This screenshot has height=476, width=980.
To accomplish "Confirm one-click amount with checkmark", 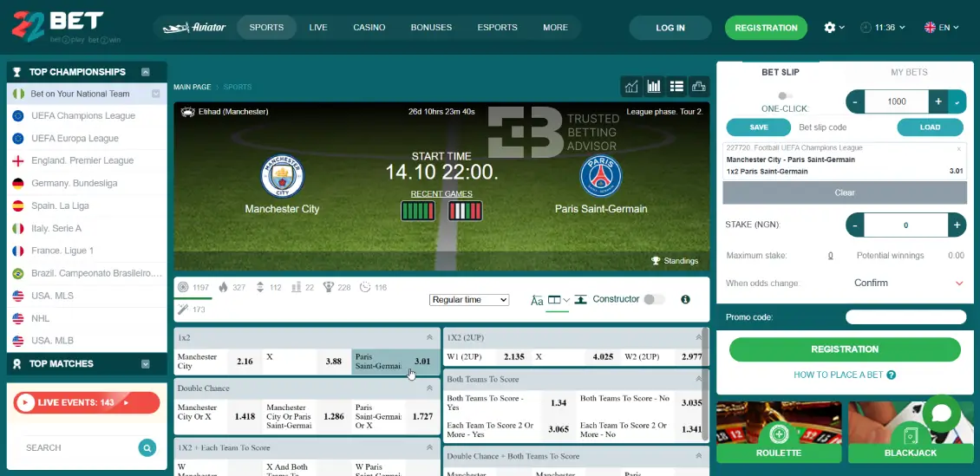I will click(x=957, y=101).
